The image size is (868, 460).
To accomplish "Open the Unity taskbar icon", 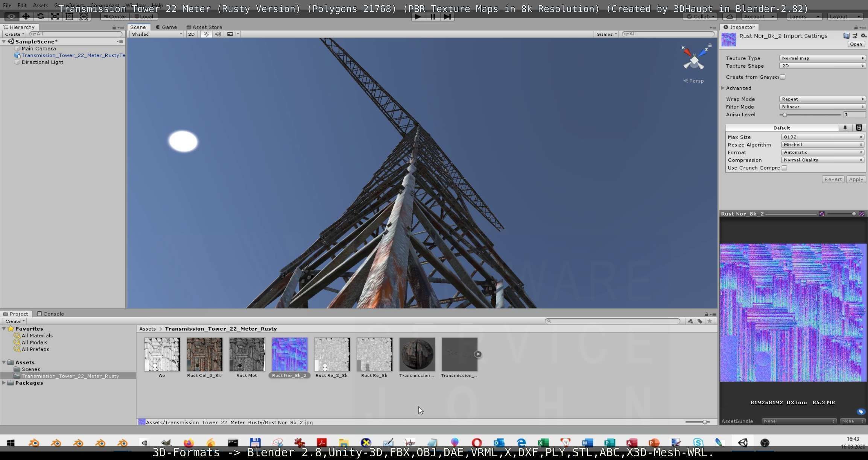I will click(x=743, y=443).
